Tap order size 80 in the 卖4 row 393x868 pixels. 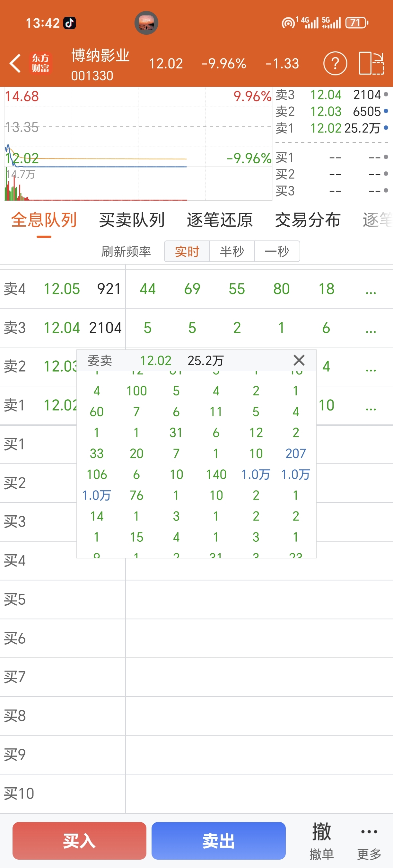(x=281, y=289)
